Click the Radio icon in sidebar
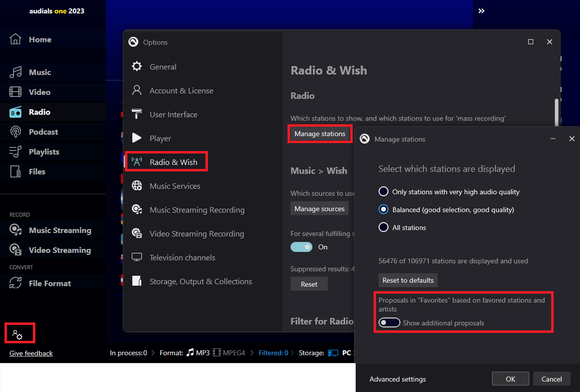 (x=15, y=112)
